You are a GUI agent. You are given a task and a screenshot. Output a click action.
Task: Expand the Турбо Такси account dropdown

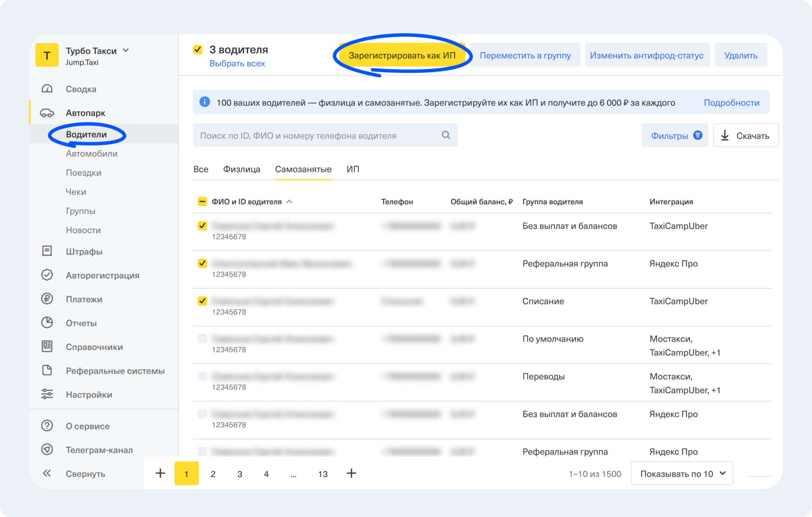tap(126, 50)
